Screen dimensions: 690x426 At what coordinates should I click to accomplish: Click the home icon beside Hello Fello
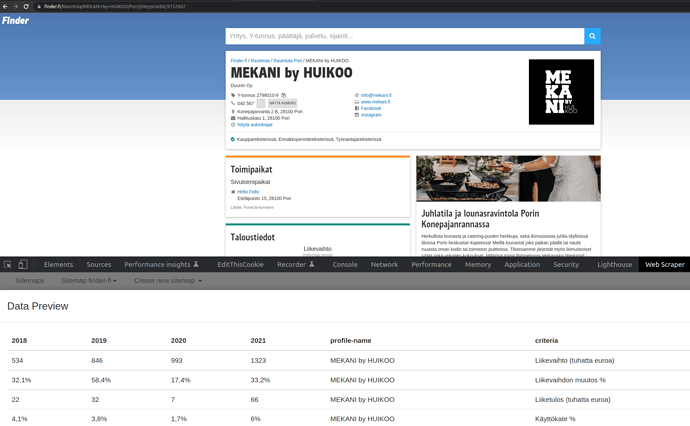click(x=233, y=192)
